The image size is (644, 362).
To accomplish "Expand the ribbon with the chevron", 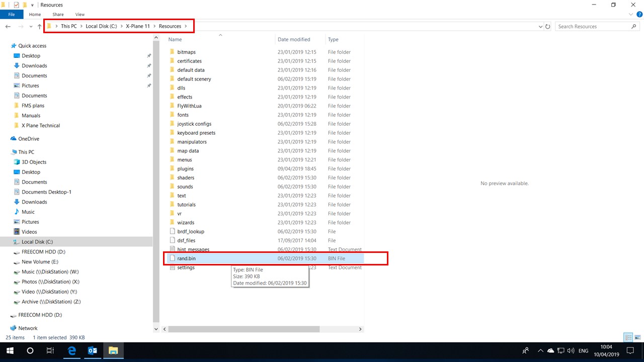I will [x=630, y=15].
